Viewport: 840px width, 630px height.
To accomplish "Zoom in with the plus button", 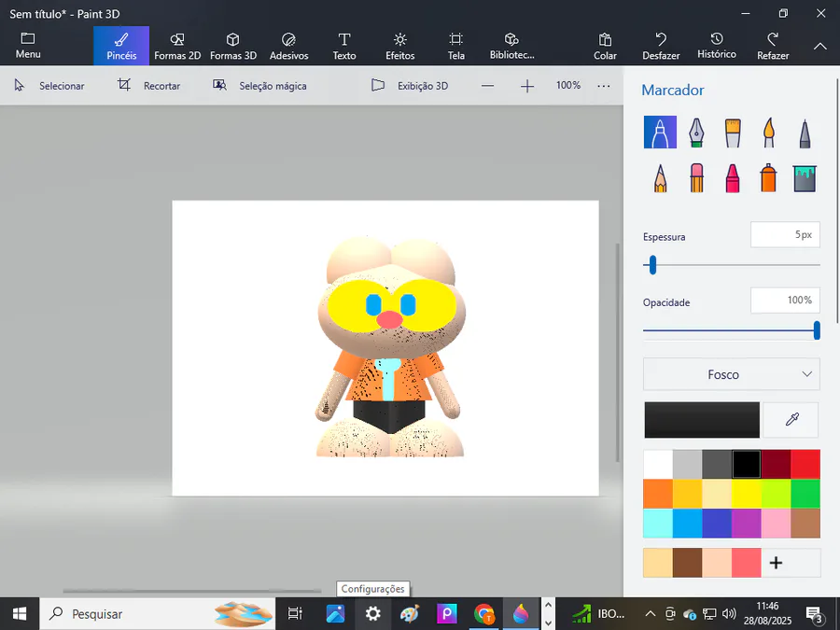I will tap(527, 86).
